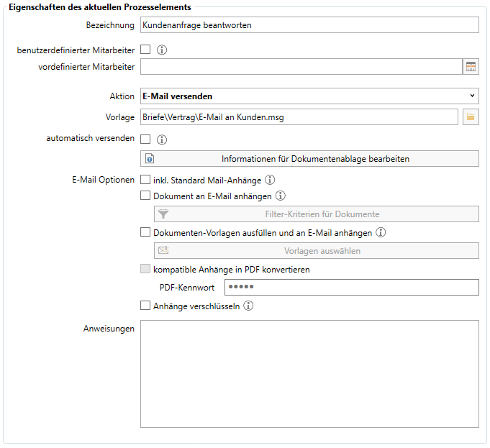Image resolution: width=490 pixels, height=448 pixels.
Task: Enable Anhänge verschlüsseln checkbox
Action: pyautogui.click(x=145, y=306)
